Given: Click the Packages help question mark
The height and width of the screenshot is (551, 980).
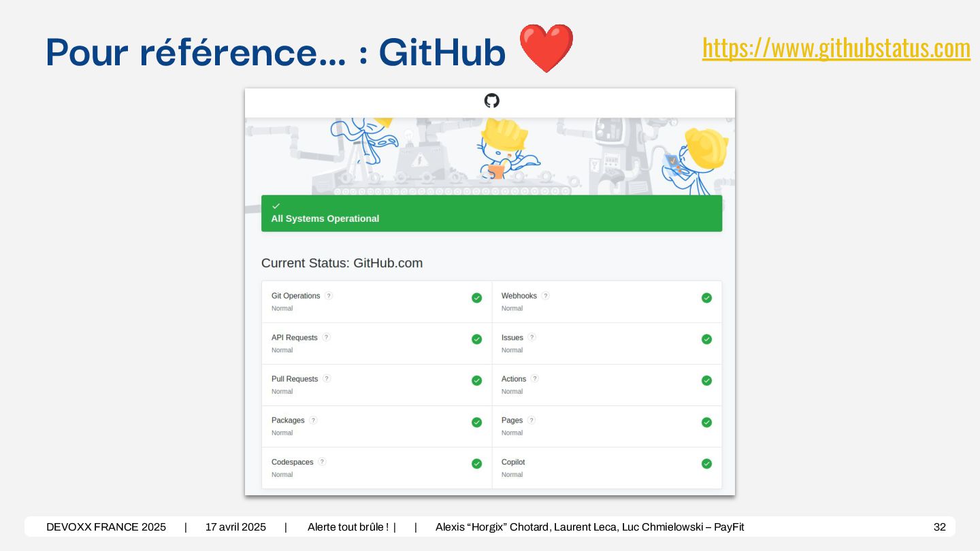Looking at the screenshot, I should coord(313,420).
